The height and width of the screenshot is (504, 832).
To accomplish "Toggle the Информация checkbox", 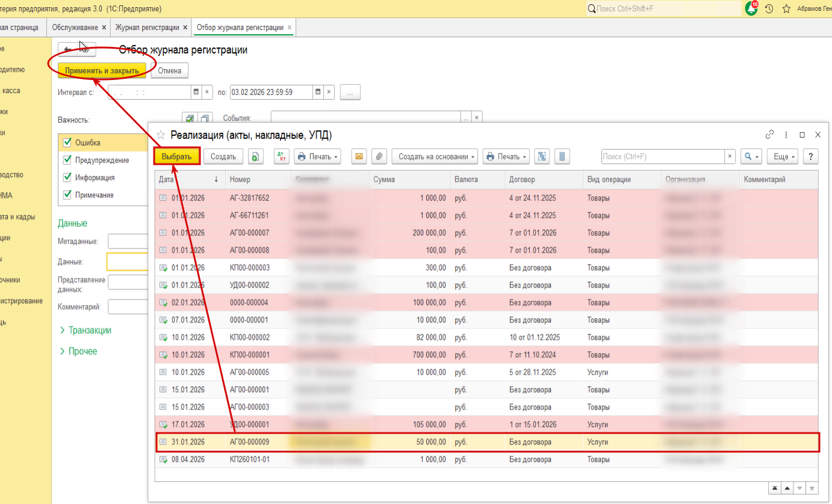I will [67, 177].
